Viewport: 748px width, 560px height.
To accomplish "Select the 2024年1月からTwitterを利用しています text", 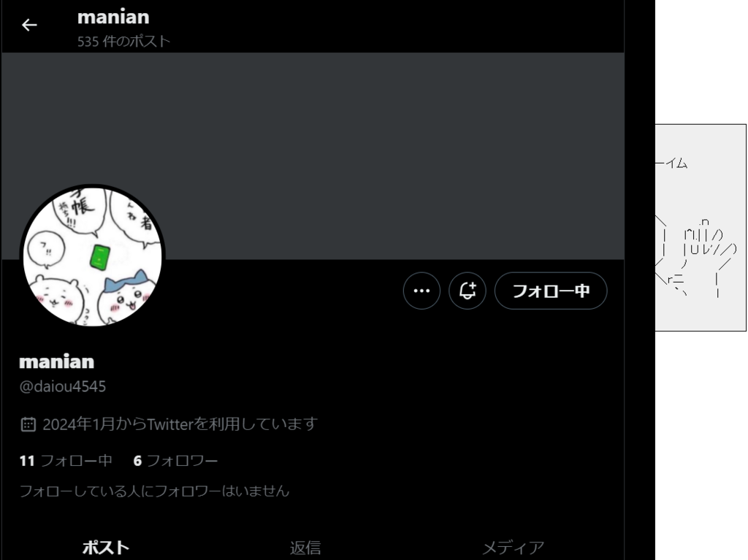I will pyautogui.click(x=180, y=424).
